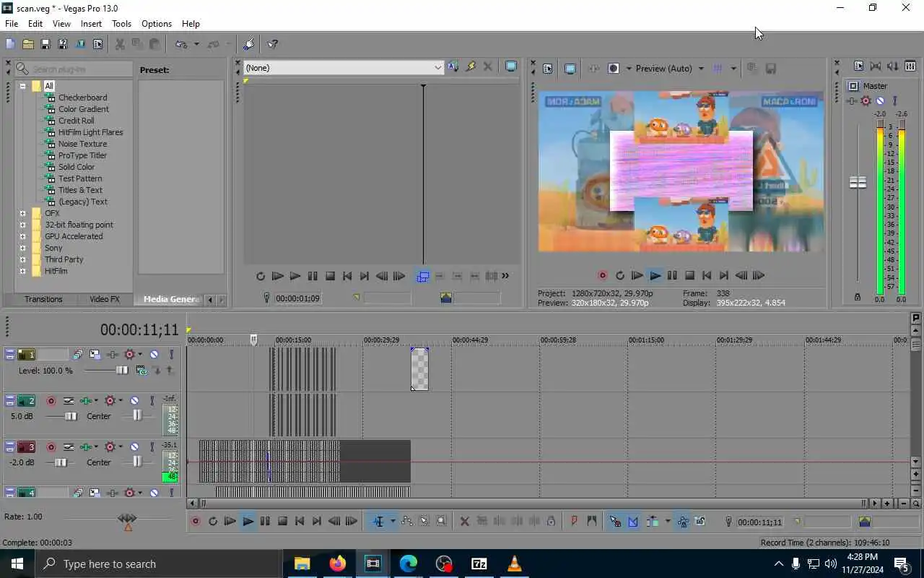Solo video track 1
924x578 pixels.
(x=171, y=354)
